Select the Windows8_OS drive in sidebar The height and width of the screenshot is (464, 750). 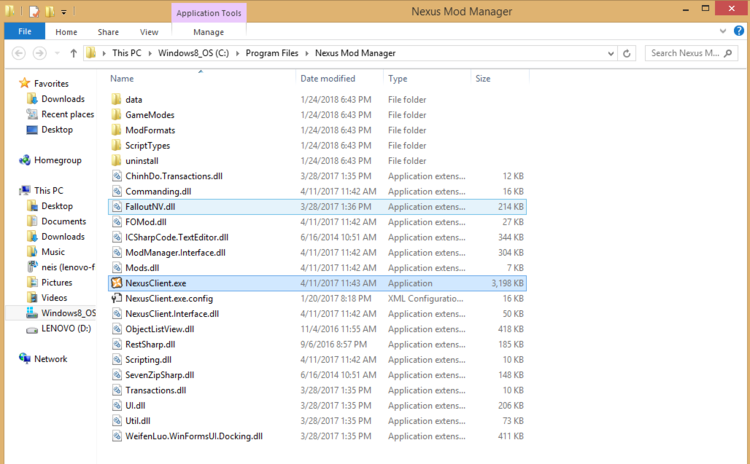[x=68, y=313]
